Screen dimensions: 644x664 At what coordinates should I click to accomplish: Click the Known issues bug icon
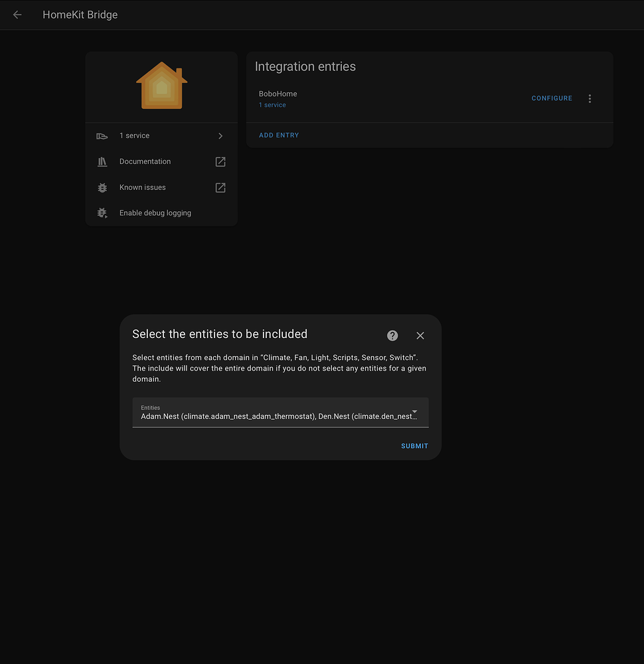pyautogui.click(x=102, y=188)
